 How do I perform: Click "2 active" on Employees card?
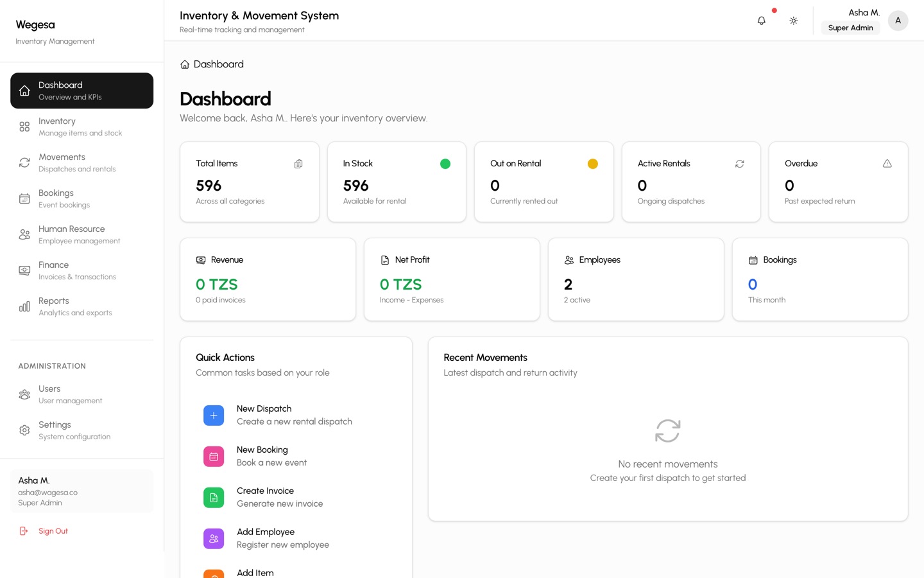pyautogui.click(x=577, y=300)
